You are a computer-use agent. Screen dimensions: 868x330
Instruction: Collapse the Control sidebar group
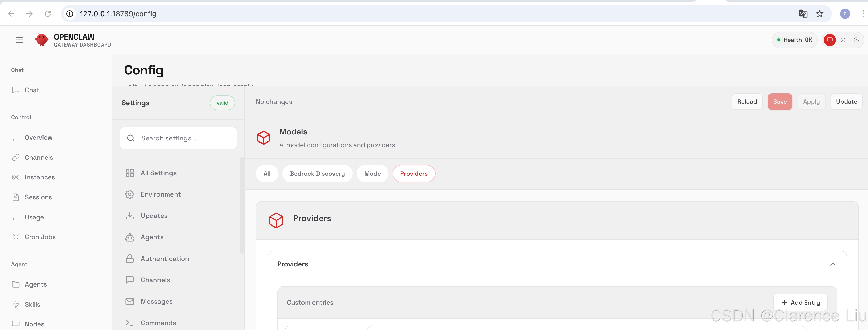point(99,117)
